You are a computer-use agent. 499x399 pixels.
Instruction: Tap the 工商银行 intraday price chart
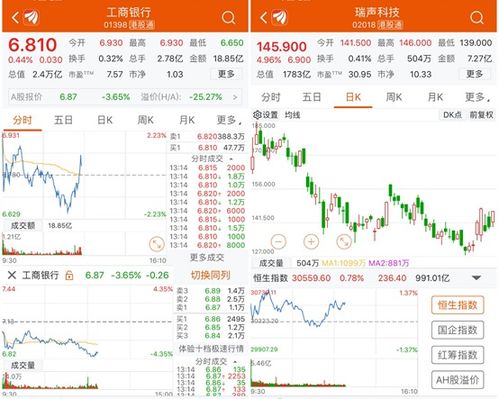click(84, 175)
